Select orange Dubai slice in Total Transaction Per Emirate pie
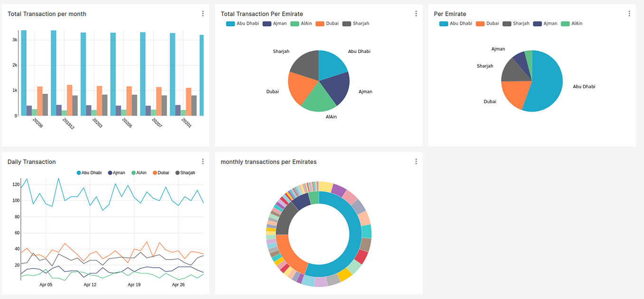The width and height of the screenshot is (644, 299). point(301,88)
